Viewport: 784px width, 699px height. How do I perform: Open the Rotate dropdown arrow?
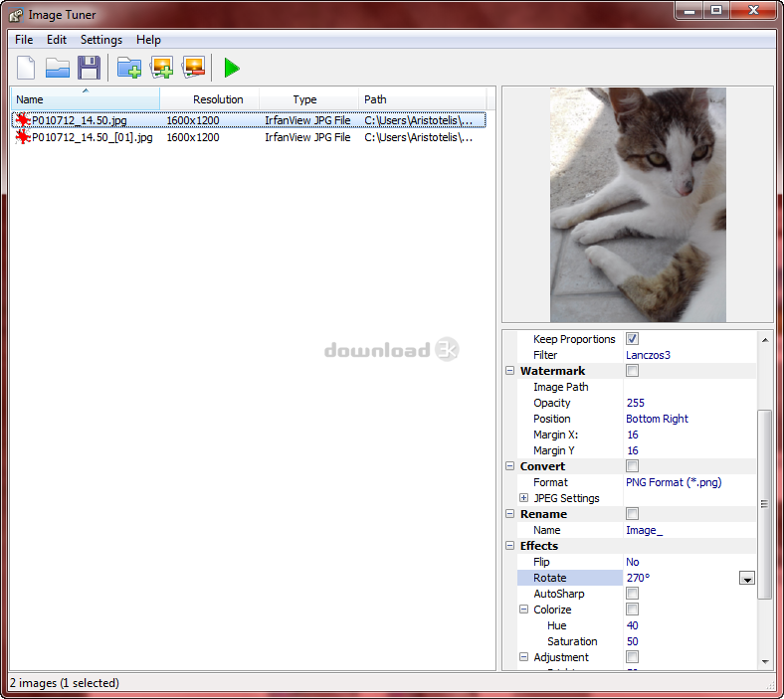747,578
